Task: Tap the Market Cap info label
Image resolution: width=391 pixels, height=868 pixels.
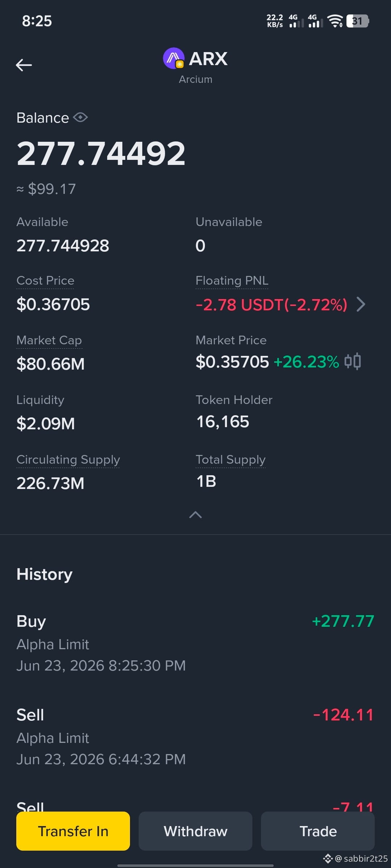Action: tap(49, 340)
